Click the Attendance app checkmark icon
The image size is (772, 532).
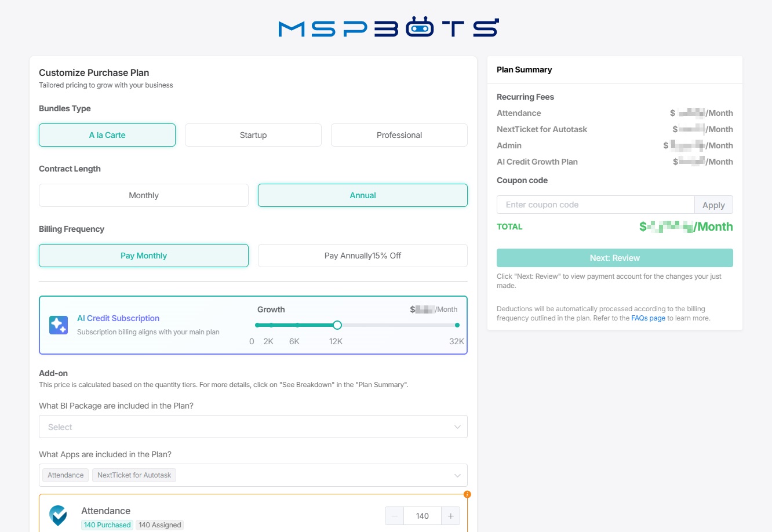pos(58,515)
